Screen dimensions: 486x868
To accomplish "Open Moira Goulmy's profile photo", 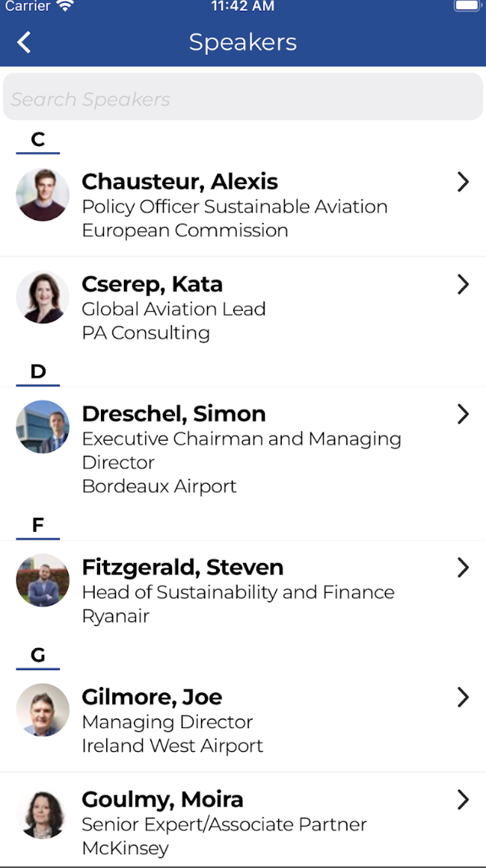I will [x=43, y=812].
